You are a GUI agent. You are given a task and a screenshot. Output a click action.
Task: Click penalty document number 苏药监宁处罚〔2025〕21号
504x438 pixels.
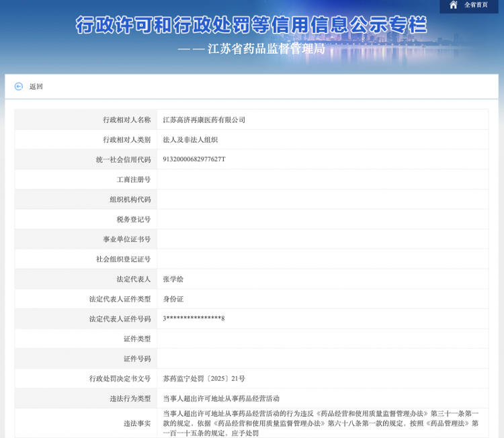click(x=204, y=378)
